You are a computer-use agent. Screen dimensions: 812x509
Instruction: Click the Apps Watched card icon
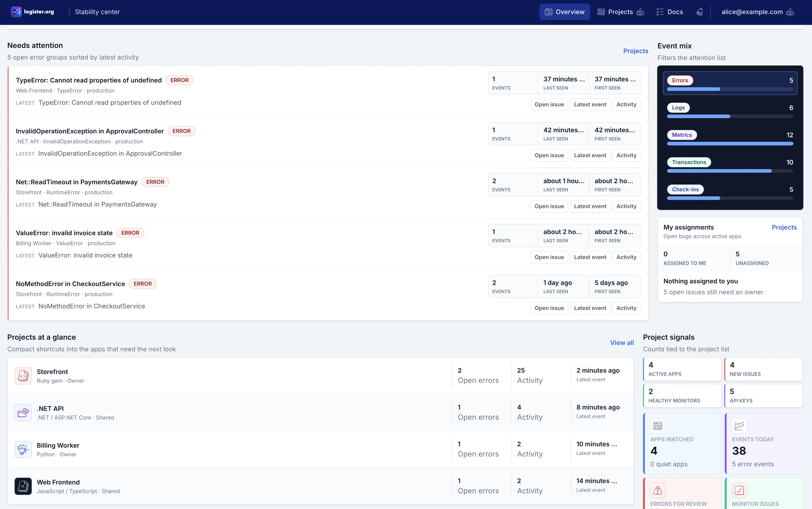click(658, 426)
